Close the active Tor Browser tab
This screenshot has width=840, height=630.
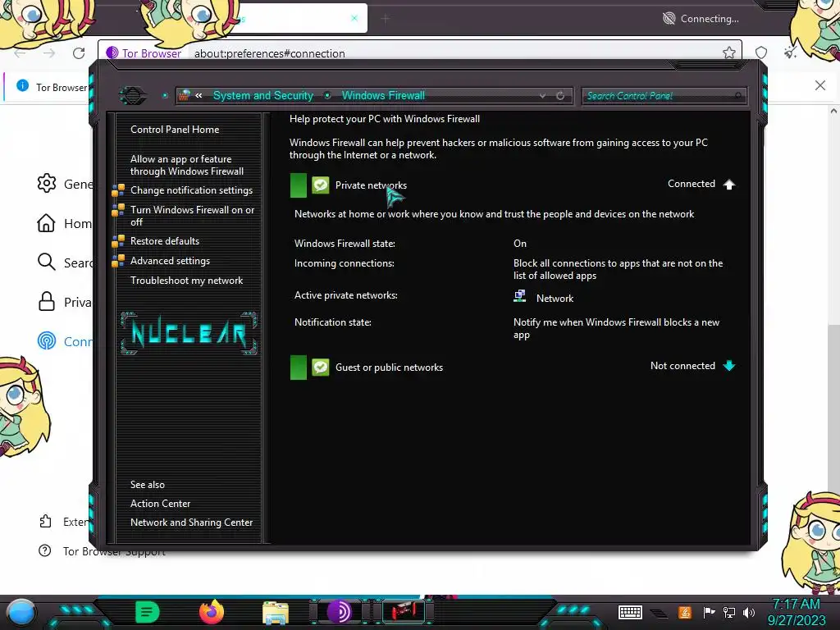(354, 18)
